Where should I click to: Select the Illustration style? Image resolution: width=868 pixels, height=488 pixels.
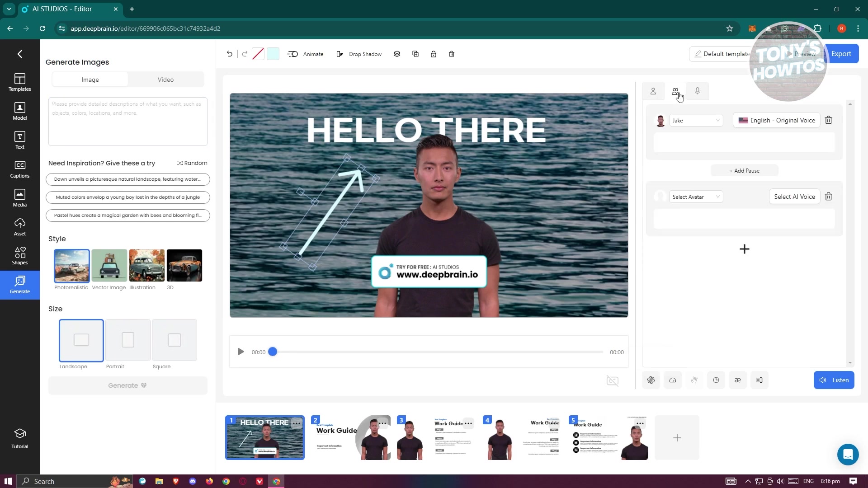click(146, 266)
